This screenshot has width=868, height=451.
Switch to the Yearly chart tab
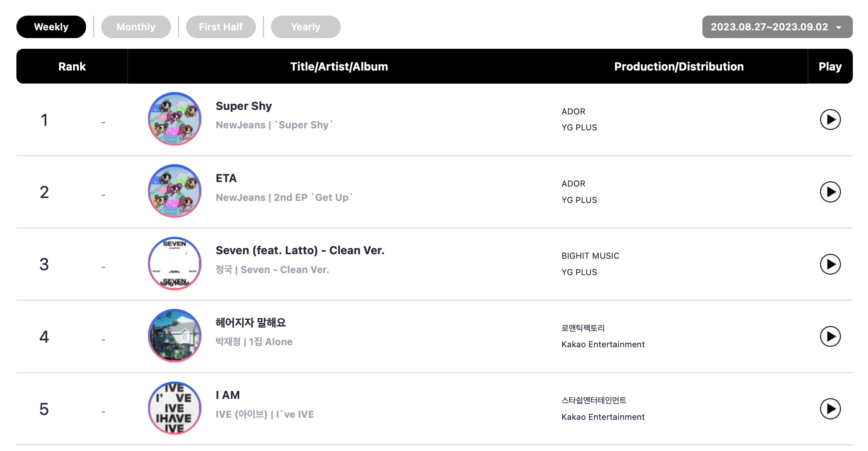click(x=305, y=27)
